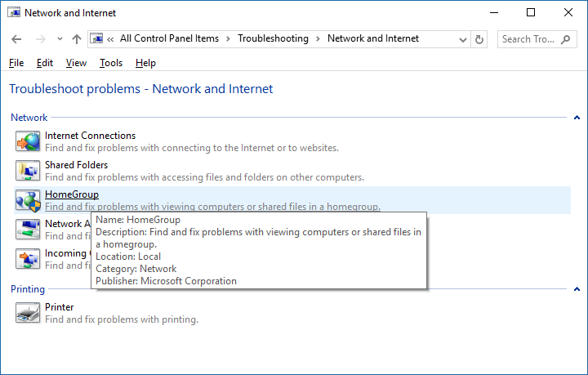Navigate back to the previous page
The width and height of the screenshot is (588, 375).
(x=17, y=38)
